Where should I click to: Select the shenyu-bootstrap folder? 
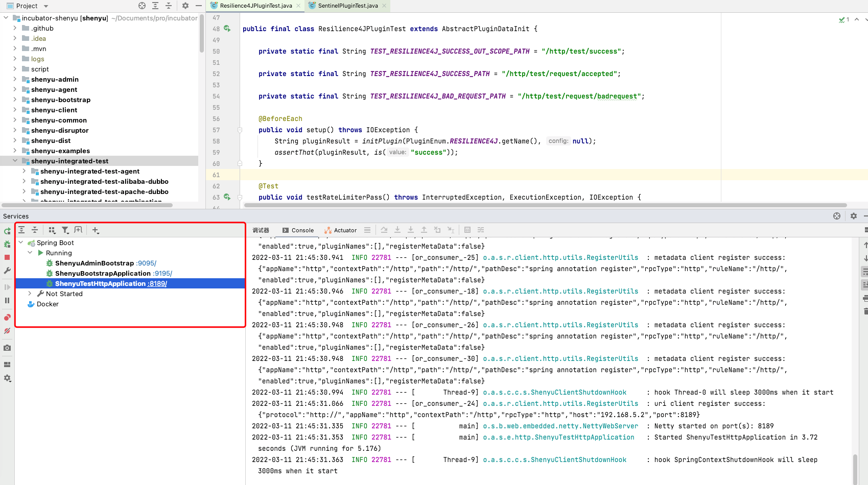(61, 100)
